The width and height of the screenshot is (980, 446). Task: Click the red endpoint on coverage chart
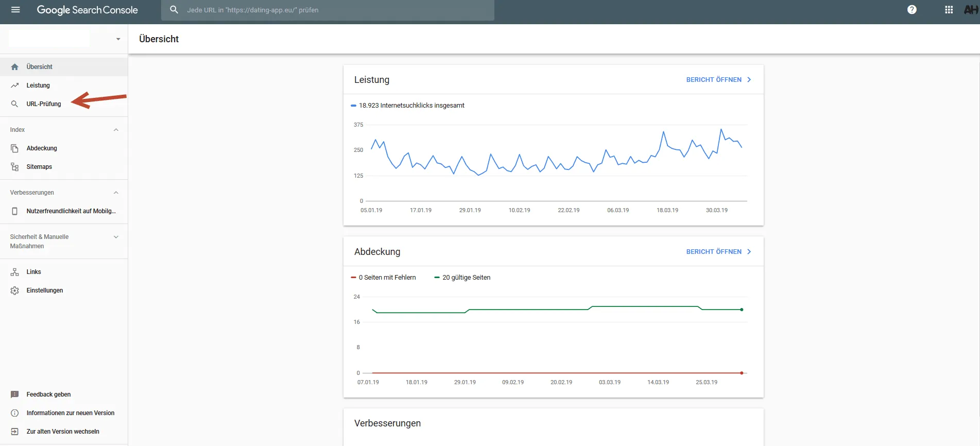click(742, 373)
